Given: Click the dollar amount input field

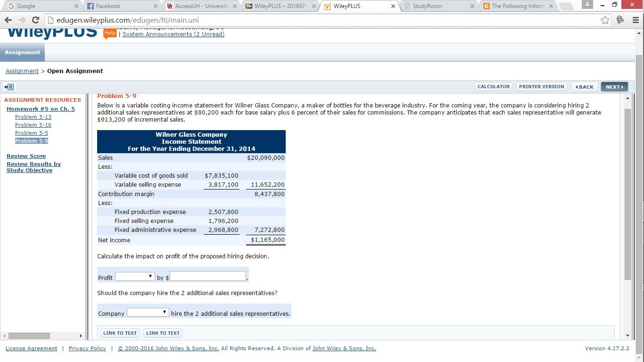Looking at the screenshot, I should [207, 275].
